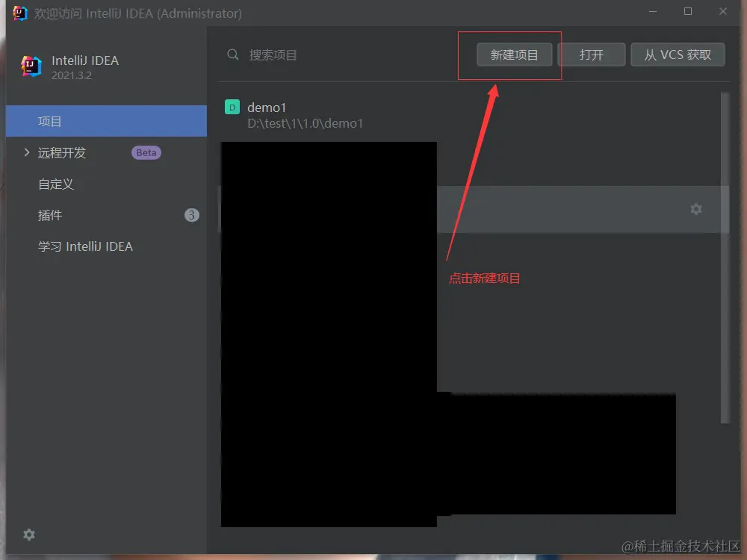The width and height of the screenshot is (747, 560).
Task: Expand the 远程开发 chevron
Action: (27, 152)
